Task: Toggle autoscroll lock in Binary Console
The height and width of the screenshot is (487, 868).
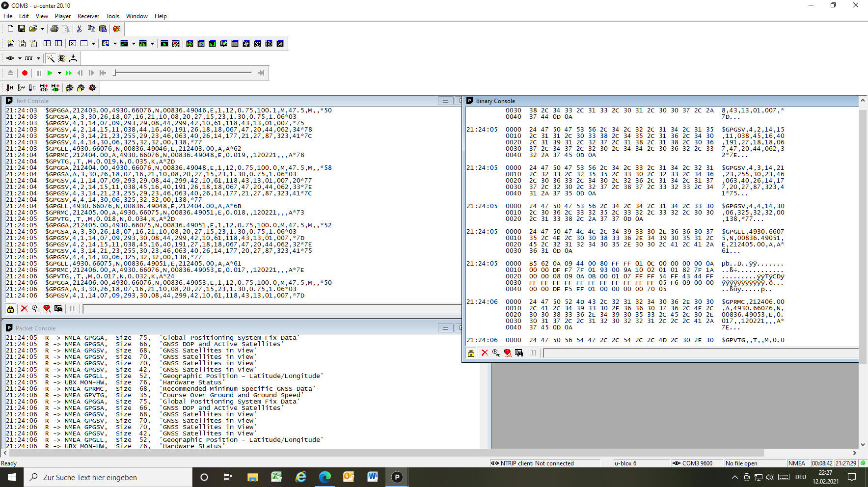Action: [471, 353]
